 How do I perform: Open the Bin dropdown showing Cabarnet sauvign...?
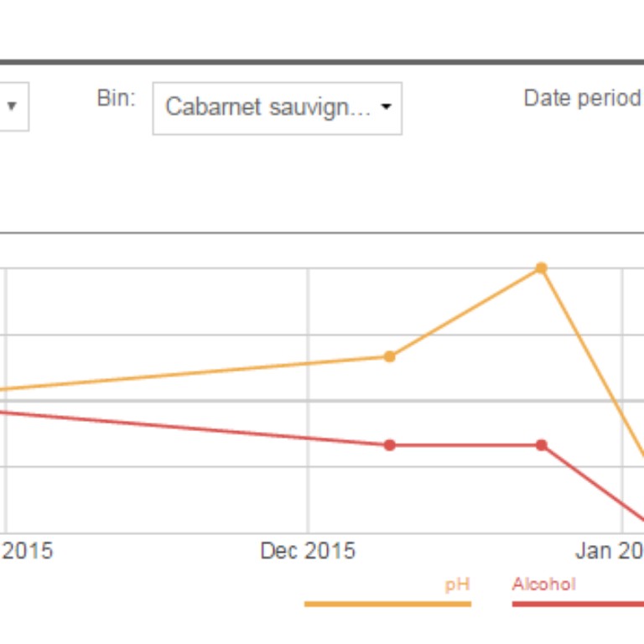[278, 108]
